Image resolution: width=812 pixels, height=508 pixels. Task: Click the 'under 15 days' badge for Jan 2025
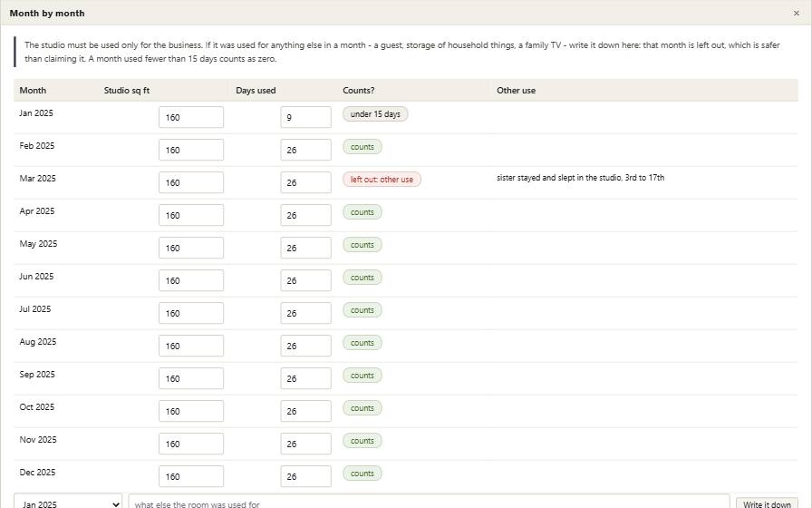click(375, 114)
